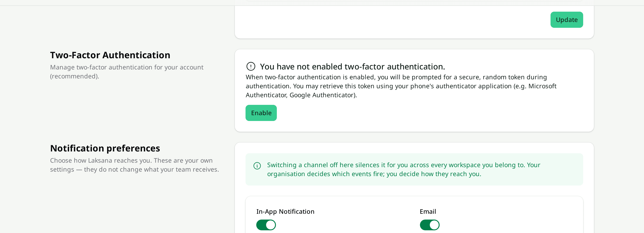The width and height of the screenshot is (644, 233).
Task: Click the warning icon beside two-factor notice
Action: point(251,66)
